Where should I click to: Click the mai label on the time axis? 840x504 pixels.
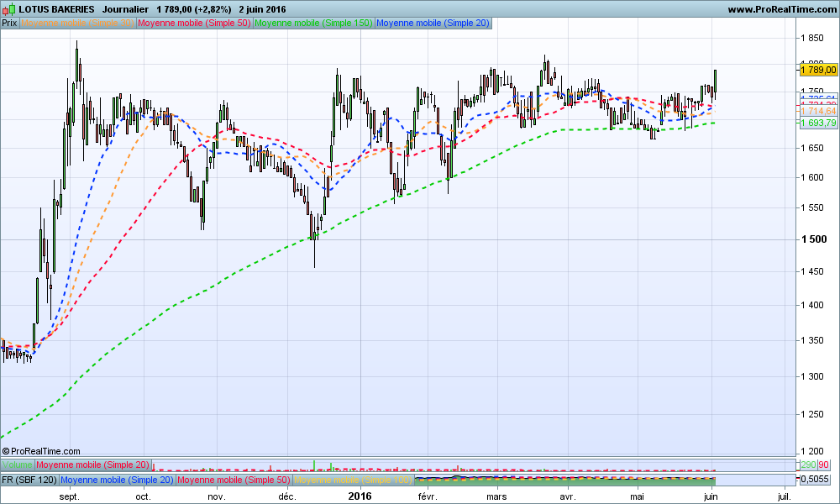click(x=637, y=496)
